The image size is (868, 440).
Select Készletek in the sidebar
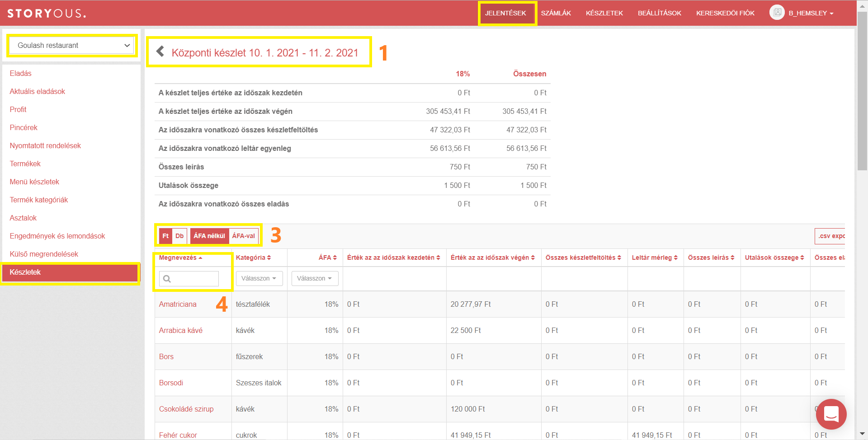click(70, 272)
